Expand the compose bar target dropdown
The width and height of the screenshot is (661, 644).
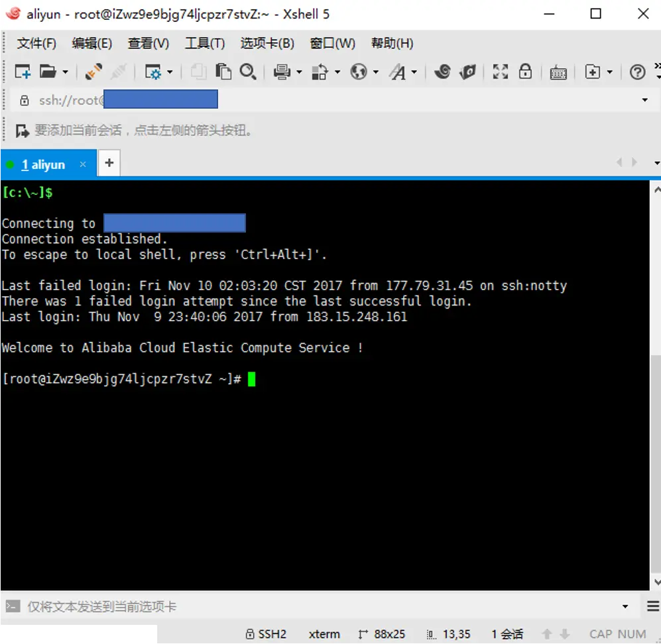[625, 607]
